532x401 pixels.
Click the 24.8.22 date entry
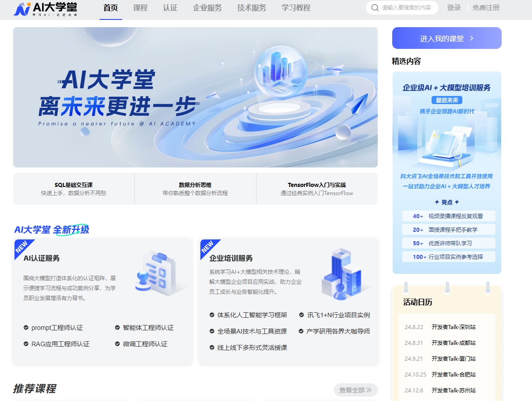[414, 327]
